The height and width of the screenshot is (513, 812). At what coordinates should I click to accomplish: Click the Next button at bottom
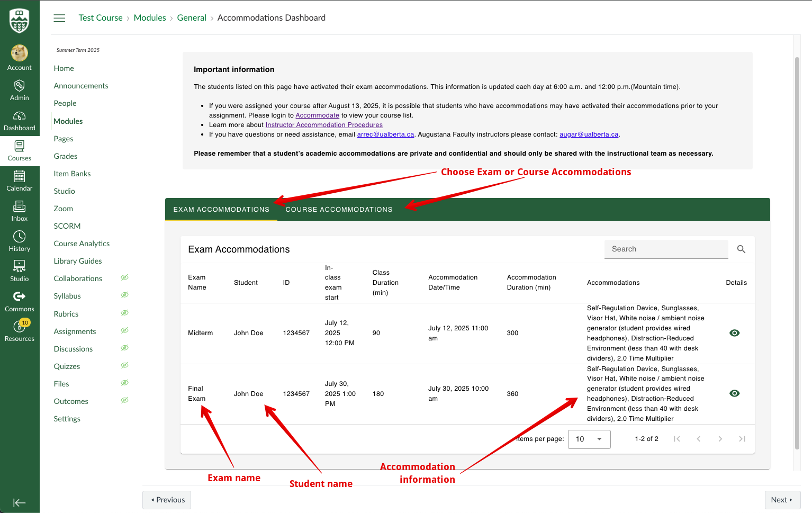782,500
